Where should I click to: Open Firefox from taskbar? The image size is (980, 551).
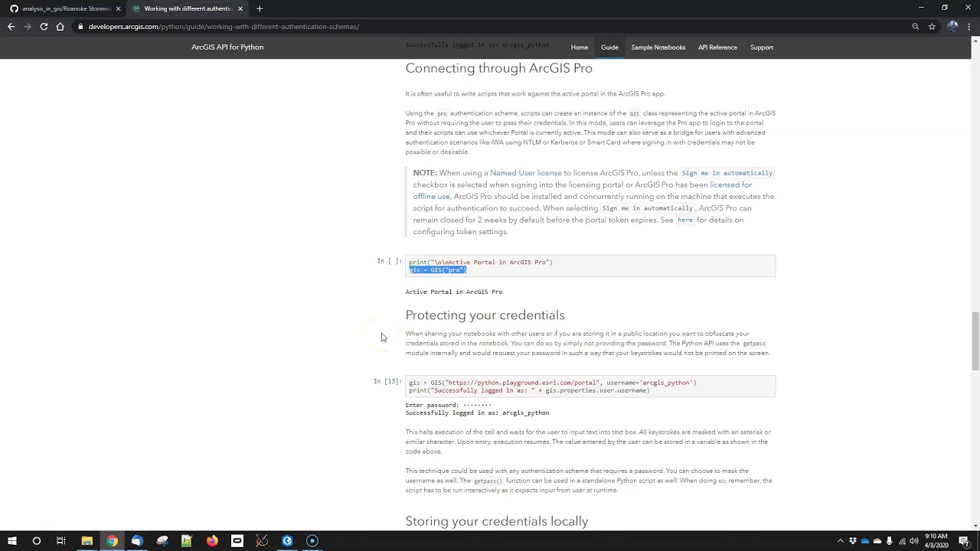212,541
